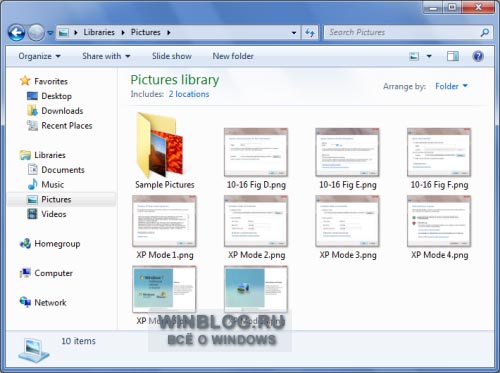Click the 10 items status text
The width and height of the screenshot is (500, 373).
[78, 341]
